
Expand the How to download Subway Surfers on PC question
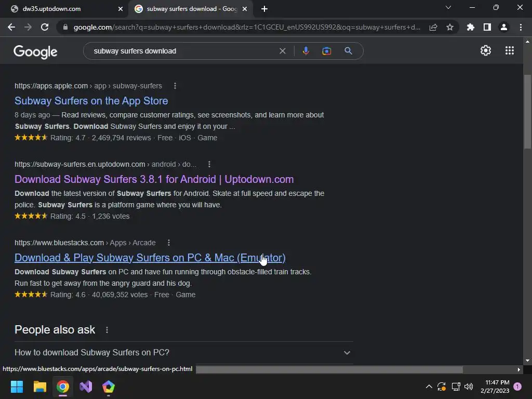(183, 353)
